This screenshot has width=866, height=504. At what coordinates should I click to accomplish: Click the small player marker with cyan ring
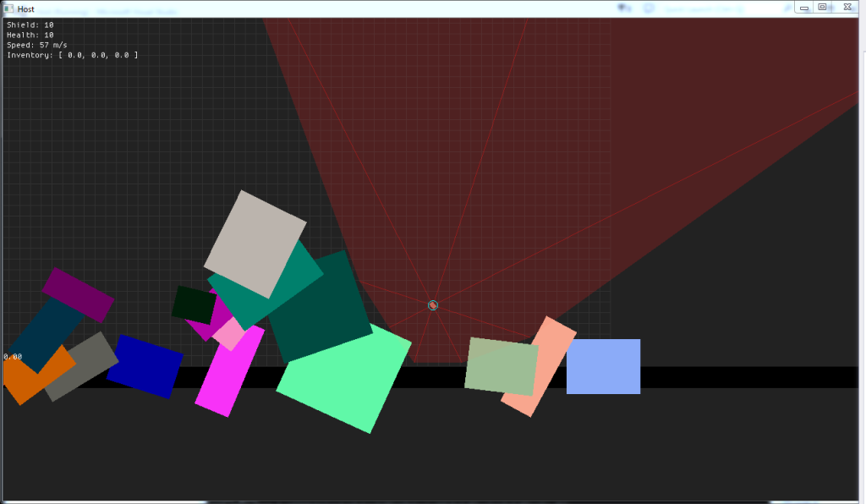[432, 305]
